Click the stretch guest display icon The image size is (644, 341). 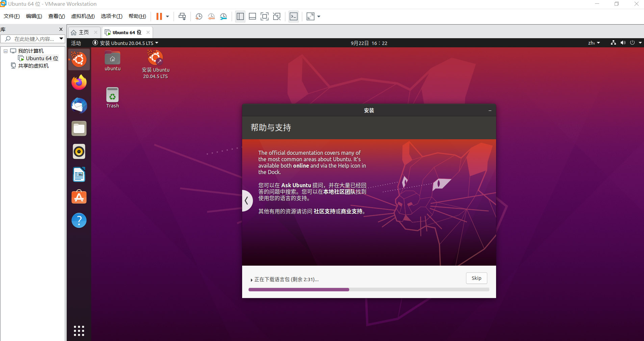coord(310,17)
